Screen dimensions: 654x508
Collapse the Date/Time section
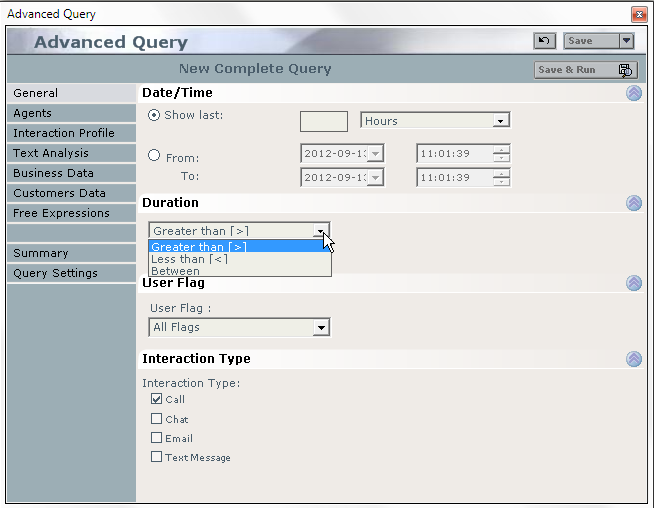(x=633, y=93)
